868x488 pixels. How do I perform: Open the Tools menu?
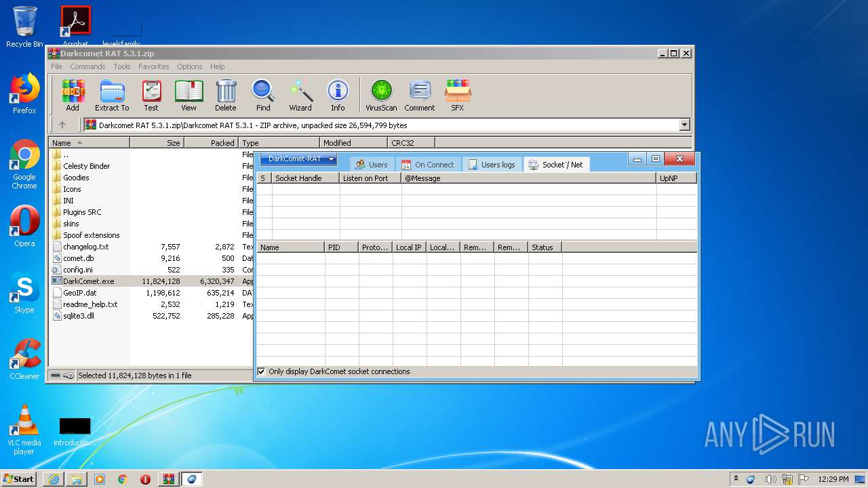tap(122, 66)
